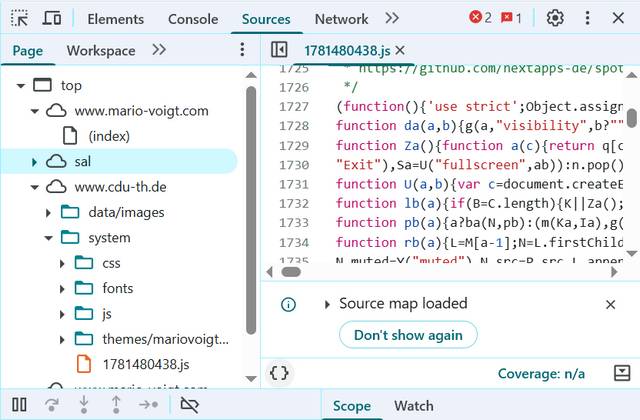Click the editor vertical scrollbar thumb
640x420 pixels.
[x=632, y=118]
